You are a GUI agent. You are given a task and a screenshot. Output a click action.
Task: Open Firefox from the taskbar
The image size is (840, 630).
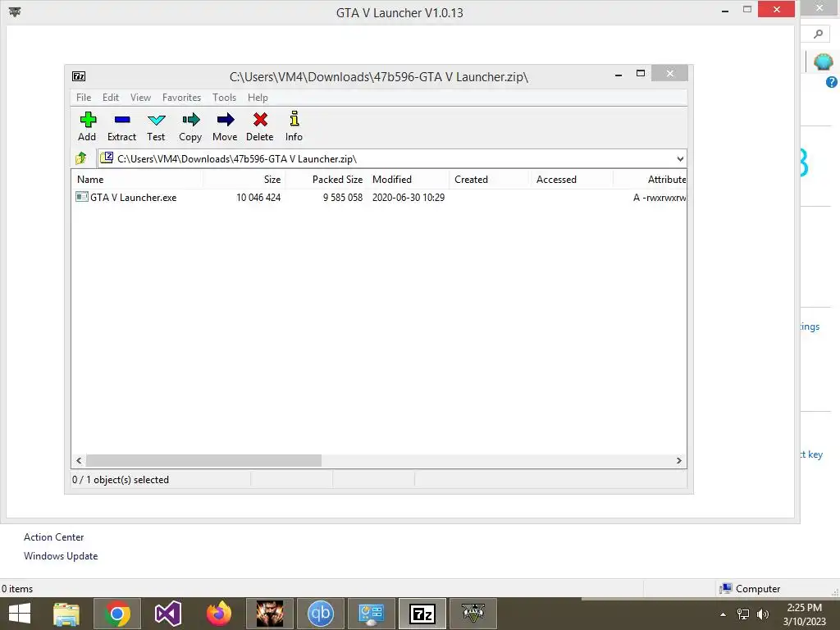(x=218, y=614)
